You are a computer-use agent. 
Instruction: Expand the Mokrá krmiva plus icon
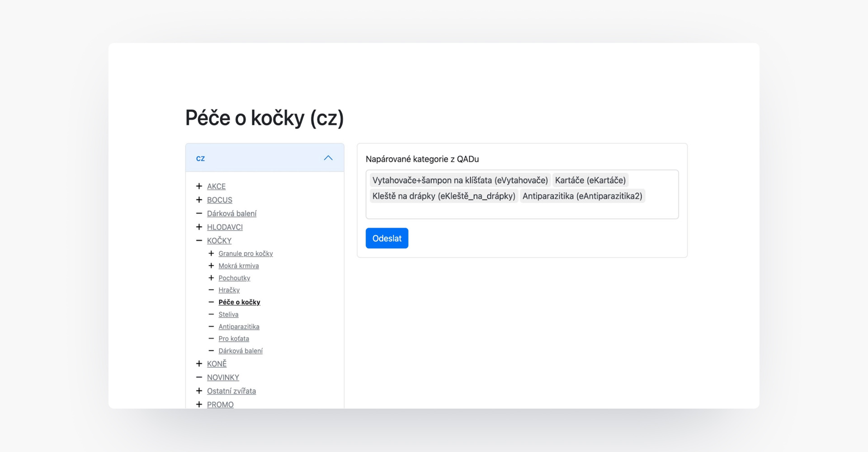pos(211,266)
